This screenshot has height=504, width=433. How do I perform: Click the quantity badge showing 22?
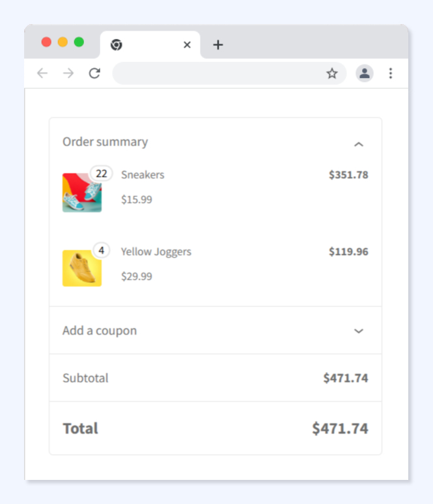[x=101, y=174]
